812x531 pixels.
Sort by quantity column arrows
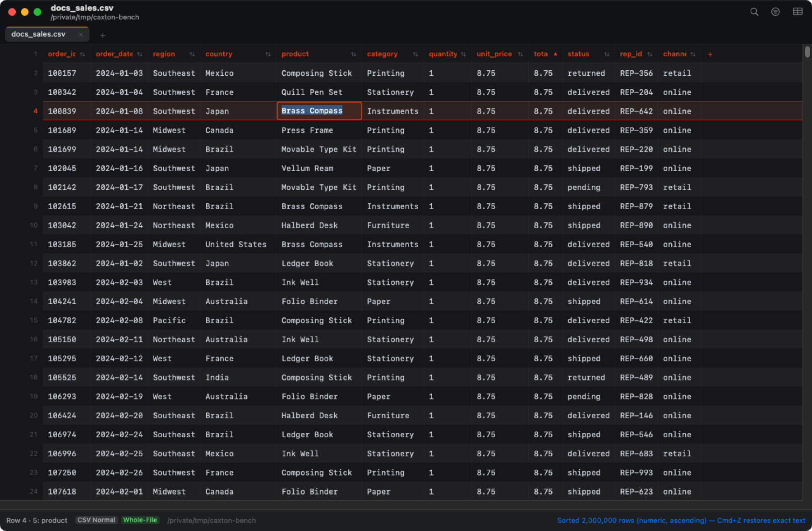(463, 54)
